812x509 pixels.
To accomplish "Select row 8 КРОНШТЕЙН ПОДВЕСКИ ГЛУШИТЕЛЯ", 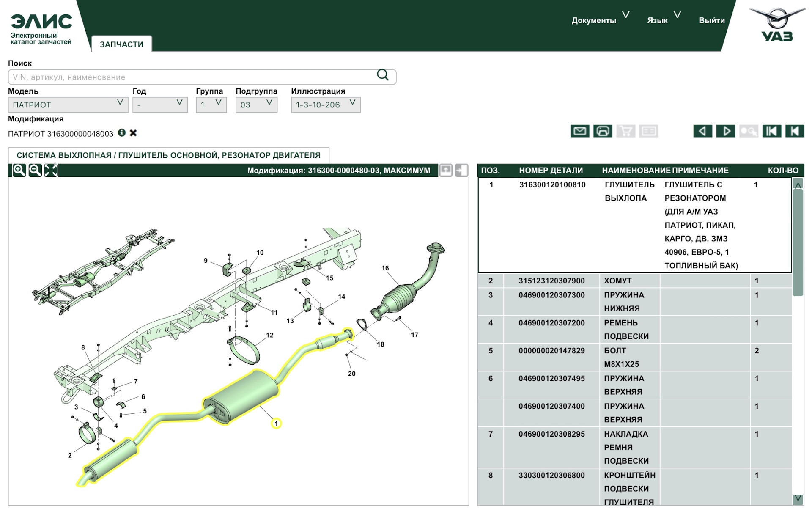I will coord(634,487).
